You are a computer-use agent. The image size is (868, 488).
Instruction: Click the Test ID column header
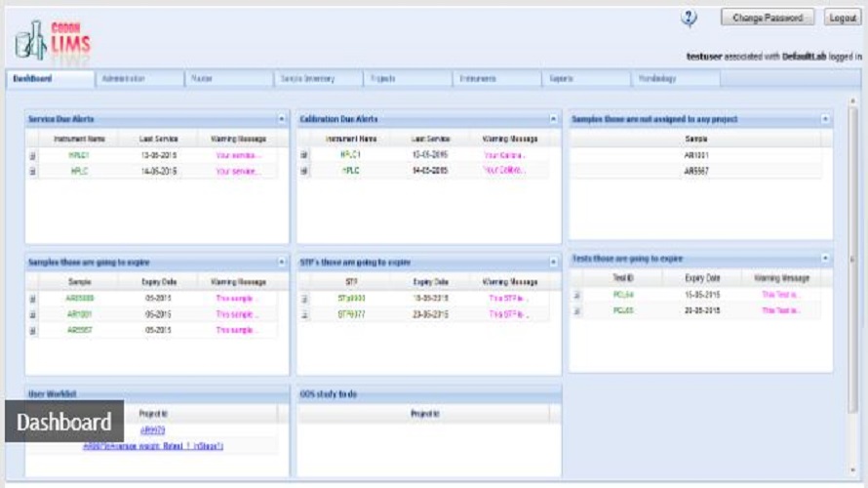623,278
